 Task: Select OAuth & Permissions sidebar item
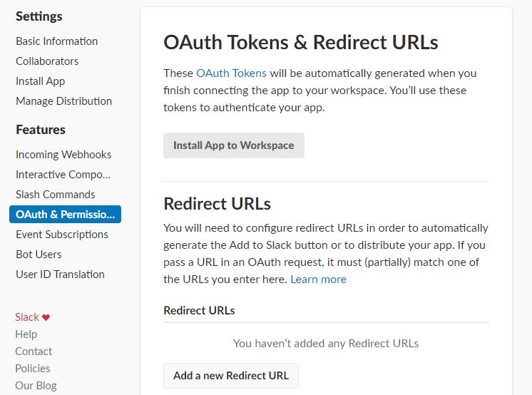(65, 214)
